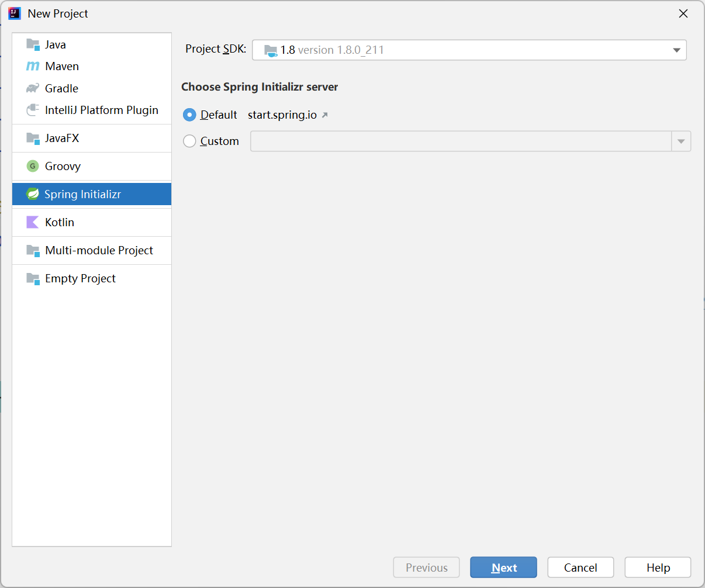Select the IntelliJ Platform Plugin label
The height and width of the screenshot is (588, 705).
(102, 110)
